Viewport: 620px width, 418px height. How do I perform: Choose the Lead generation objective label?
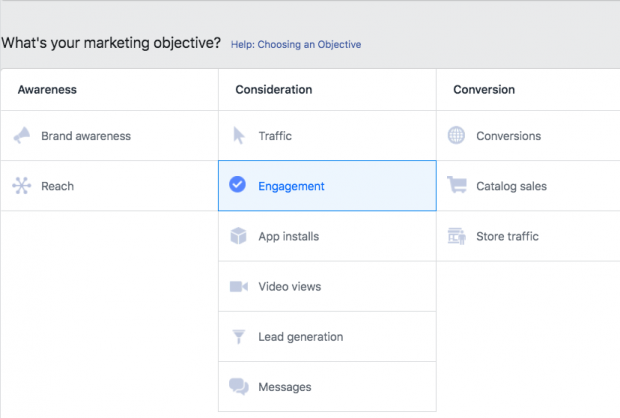point(300,337)
